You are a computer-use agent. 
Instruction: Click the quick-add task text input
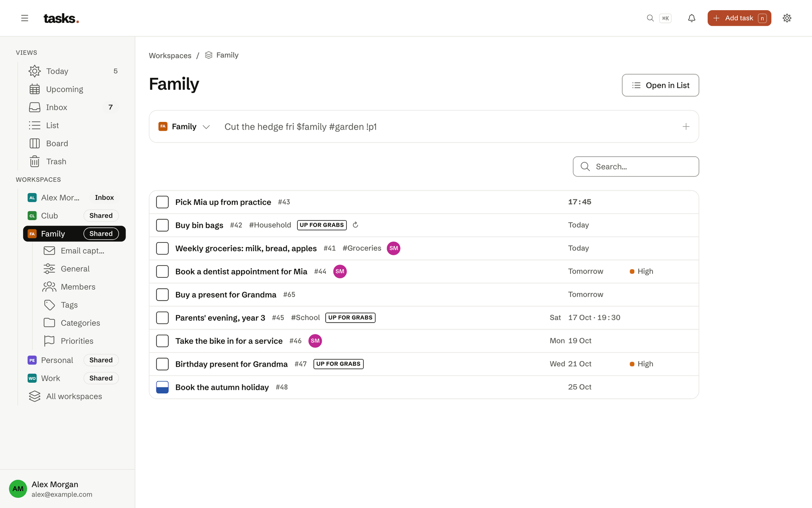(448, 127)
